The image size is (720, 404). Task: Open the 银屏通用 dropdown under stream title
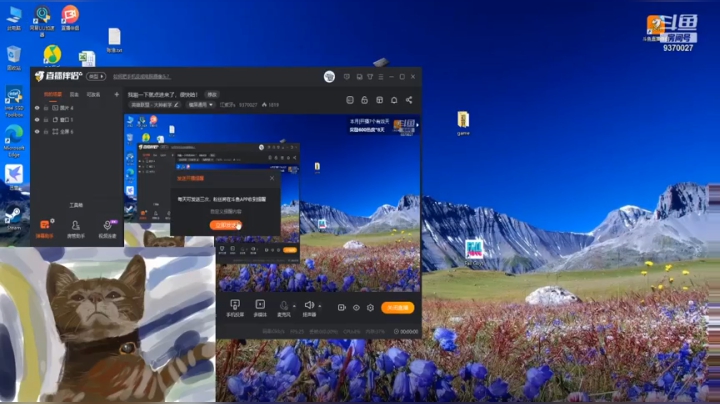[200, 105]
